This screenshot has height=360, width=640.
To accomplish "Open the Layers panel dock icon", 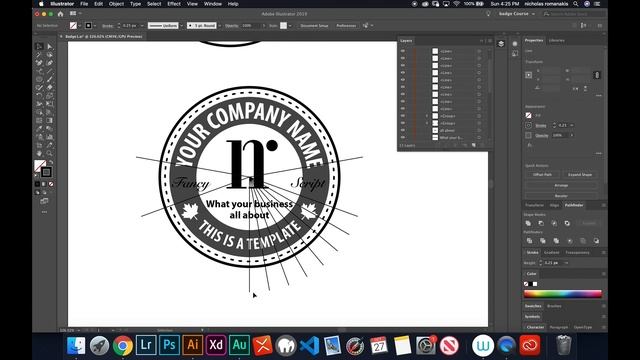I will [501, 44].
